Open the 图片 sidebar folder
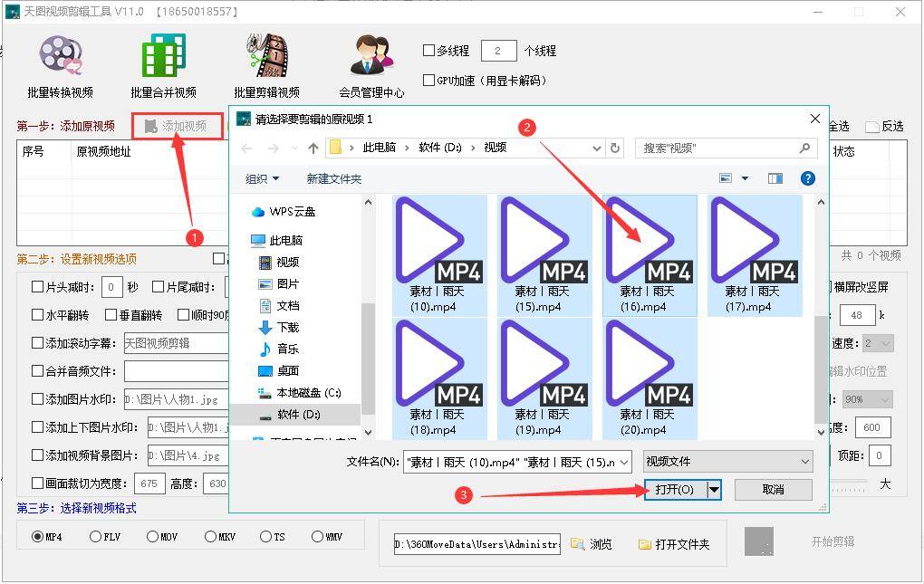Screen dimensions: 924x584 tap(279, 283)
